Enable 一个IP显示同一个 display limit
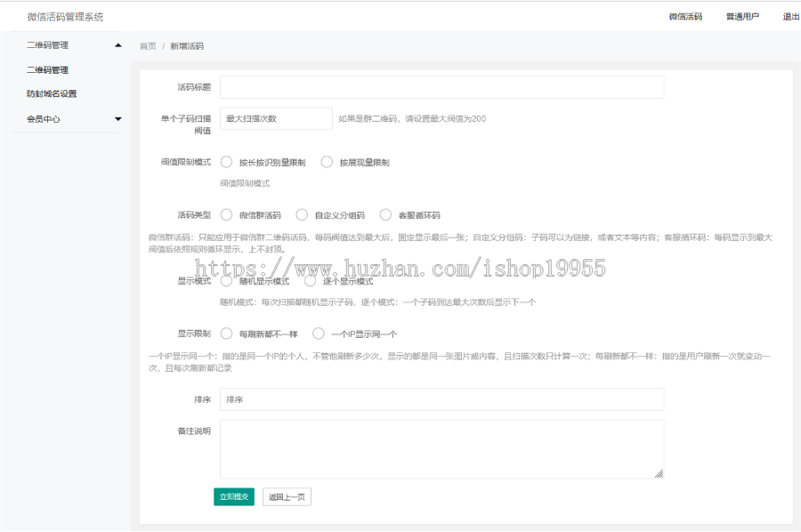Image resolution: width=801 pixels, height=532 pixels. (x=319, y=334)
